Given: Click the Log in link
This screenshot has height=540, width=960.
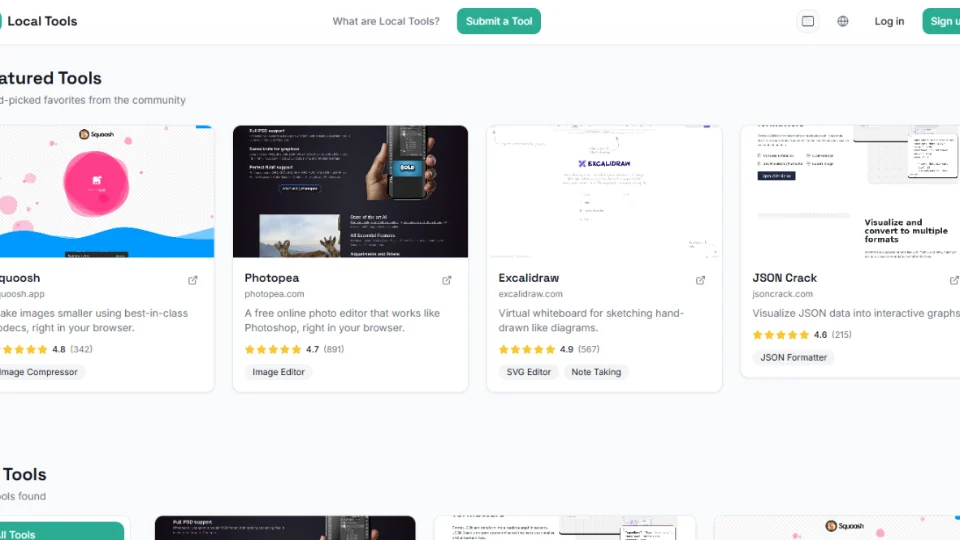Looking at the screenshot, I should pyautogui.click(x=889, y=21).
